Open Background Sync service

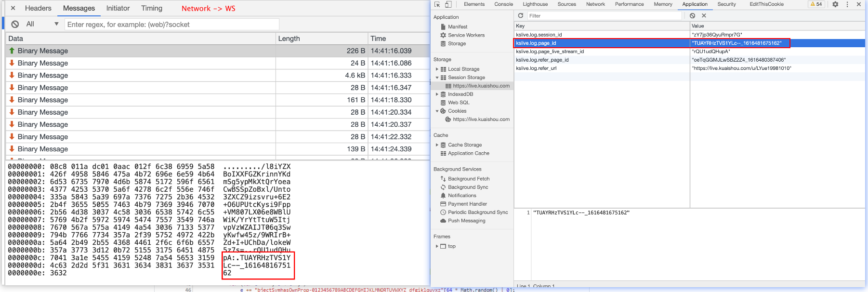click(x=468, y=187)
